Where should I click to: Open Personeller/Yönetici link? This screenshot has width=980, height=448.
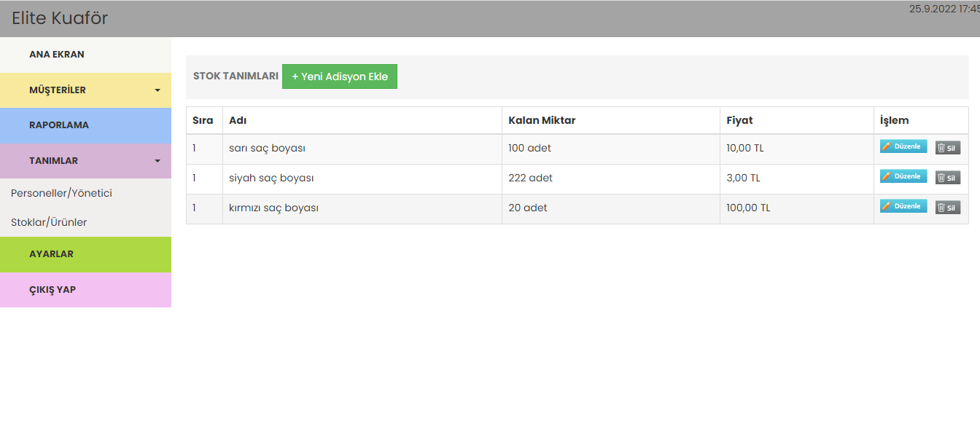(x=61, y=193)
